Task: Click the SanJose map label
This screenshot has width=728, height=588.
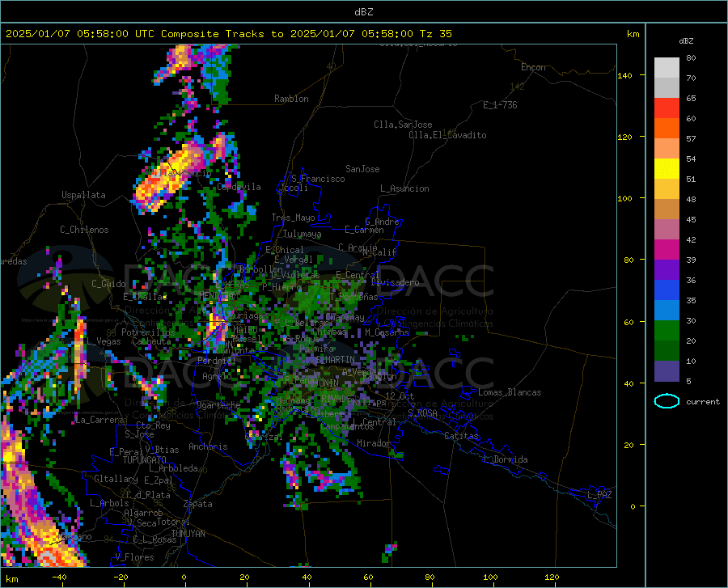Action: click(x=362, y=169)
